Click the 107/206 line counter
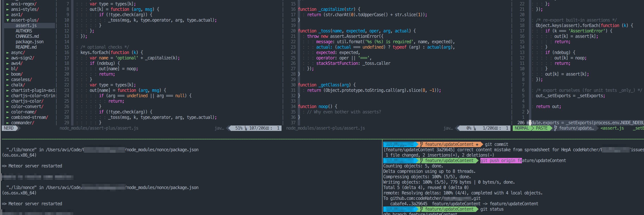Image resolution: width=644 pixels, height=215 pixels. point(257,128)
